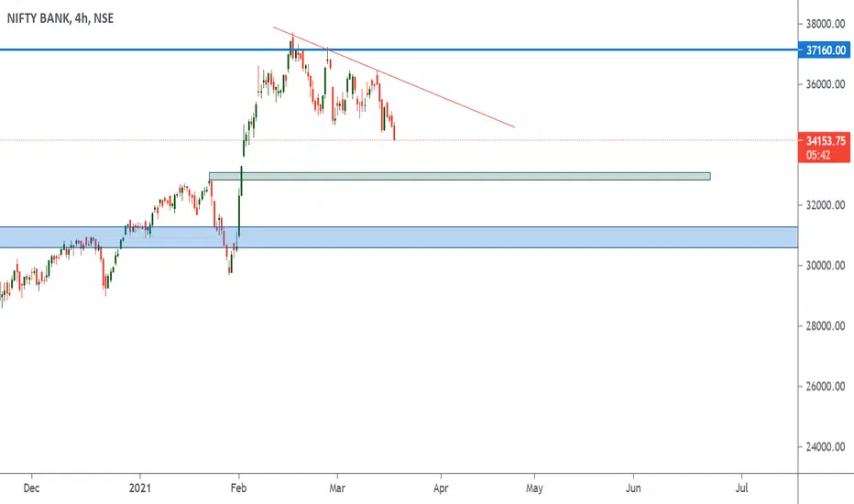Select the wide blue support zone rectangle
854x504 pixels.
pyautogui.click(x=399, y=237)
